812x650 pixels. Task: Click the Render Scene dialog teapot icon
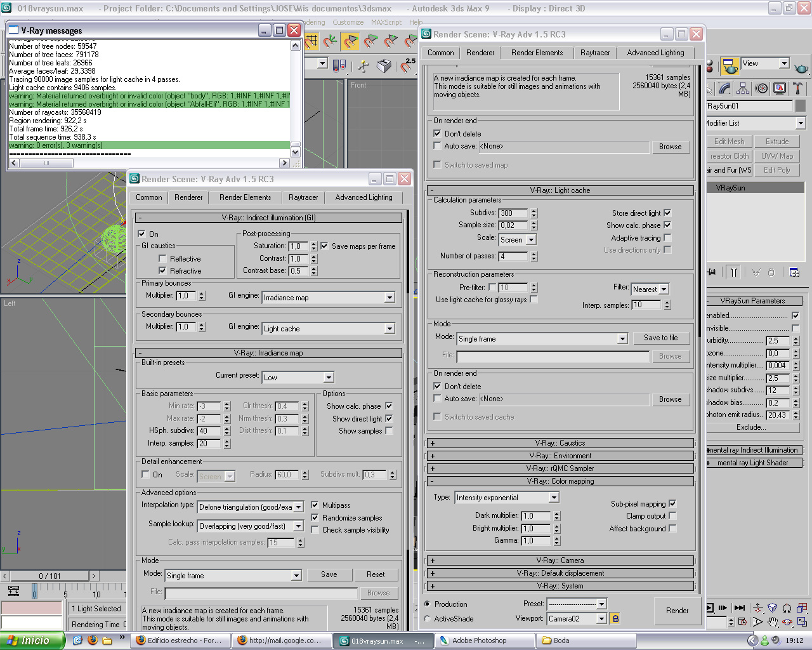730,66
